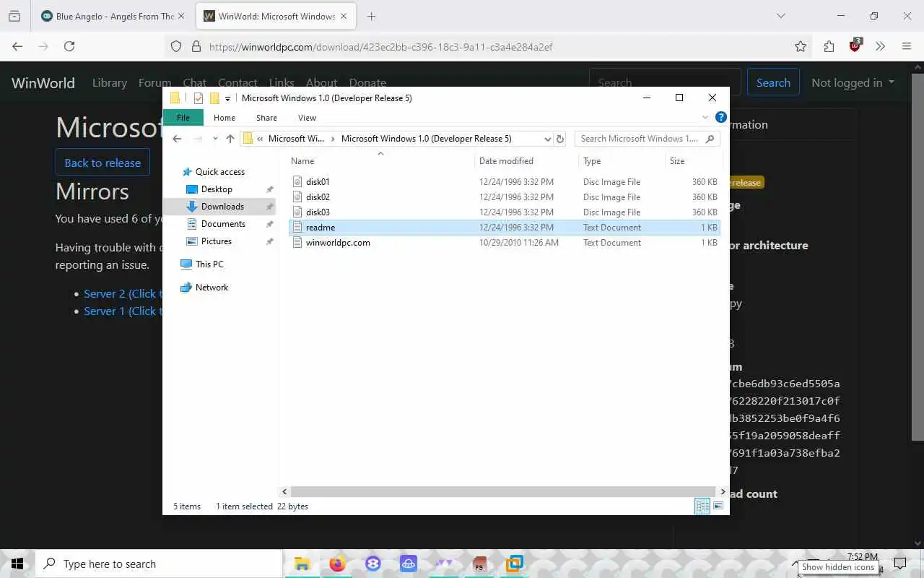Open Properties from the quick access toolbar
The image size is (924, 578).
coord(198,98)
